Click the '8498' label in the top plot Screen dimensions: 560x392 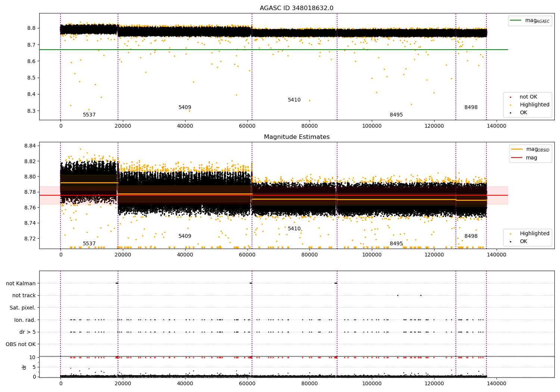[x=471, y=108]
